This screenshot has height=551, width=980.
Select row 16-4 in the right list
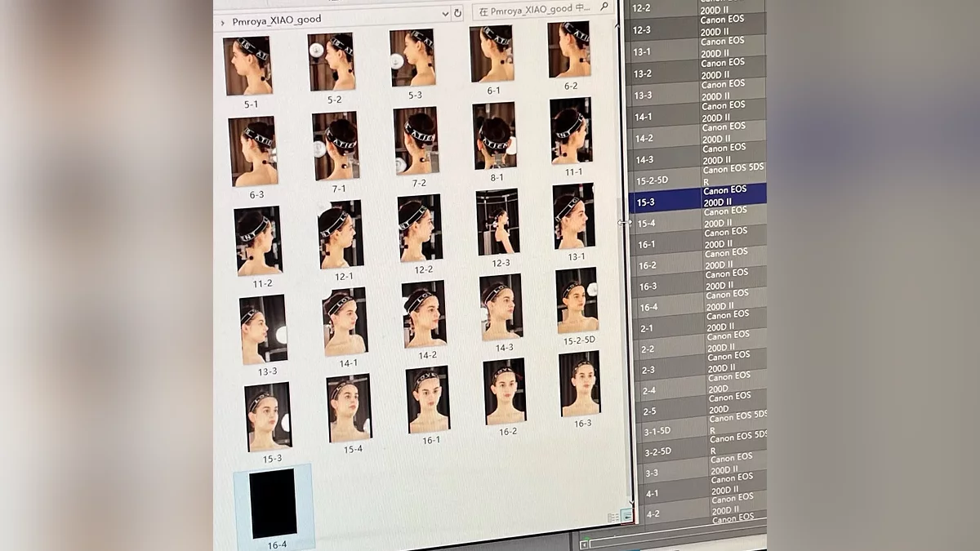pyautogui.click(x=701, y=305)
